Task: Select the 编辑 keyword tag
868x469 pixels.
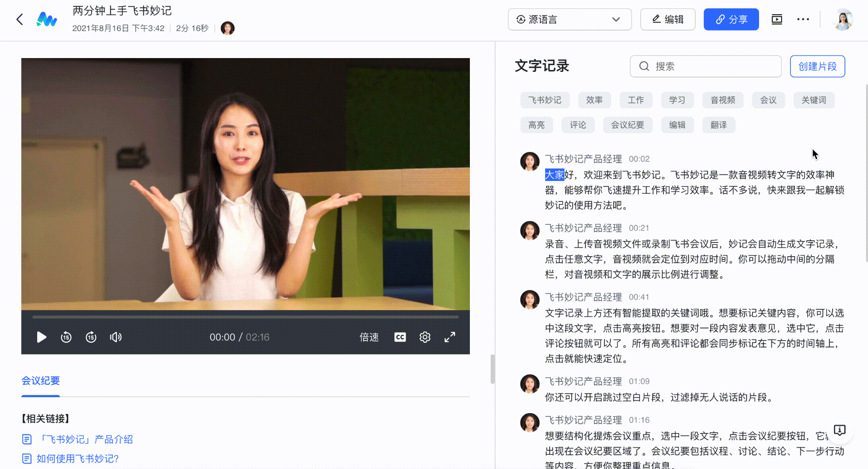Action: tap(677, 125)
